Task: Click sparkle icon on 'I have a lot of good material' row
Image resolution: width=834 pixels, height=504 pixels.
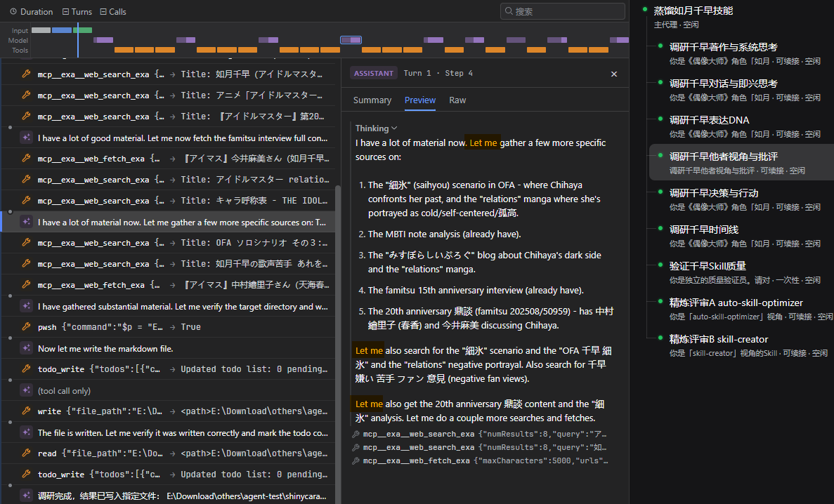Action: (26, 138)
